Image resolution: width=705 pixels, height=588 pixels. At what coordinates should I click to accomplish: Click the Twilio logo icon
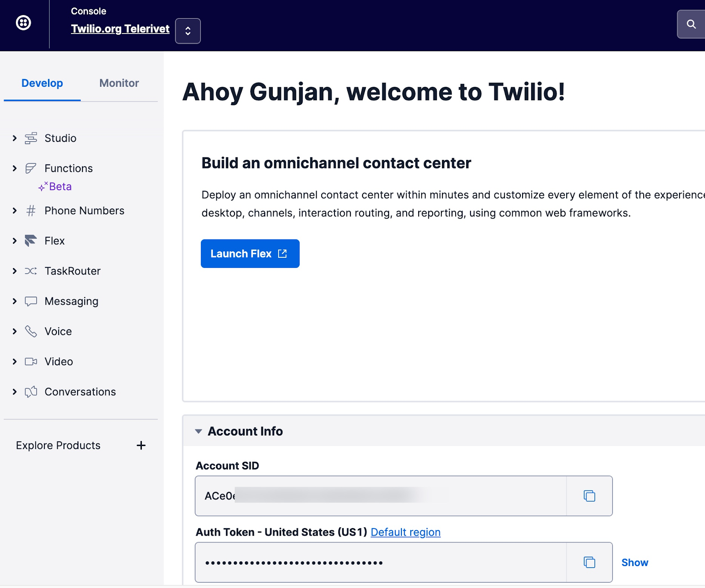(x=23, y=22)
